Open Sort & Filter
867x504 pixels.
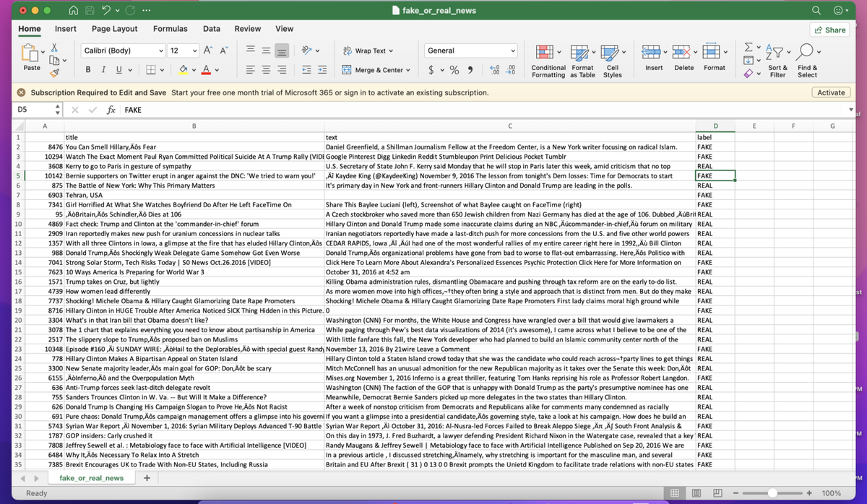(778, 61)
